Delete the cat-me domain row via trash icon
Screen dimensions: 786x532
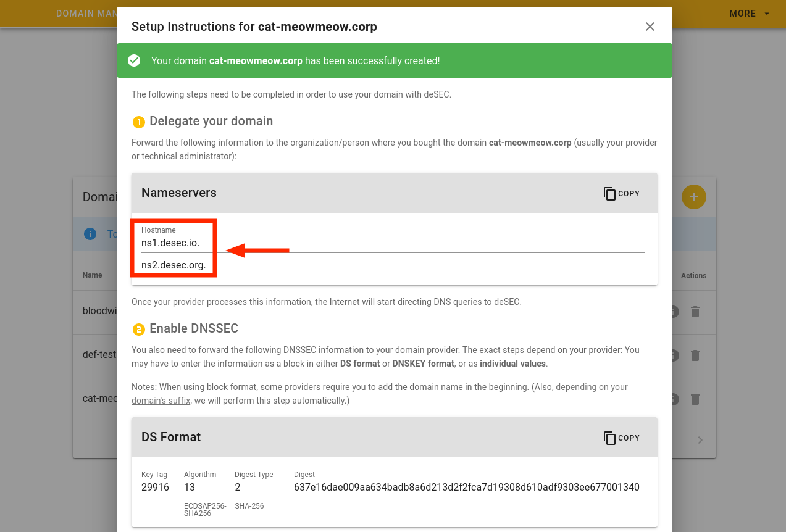(x=695, y=399)
